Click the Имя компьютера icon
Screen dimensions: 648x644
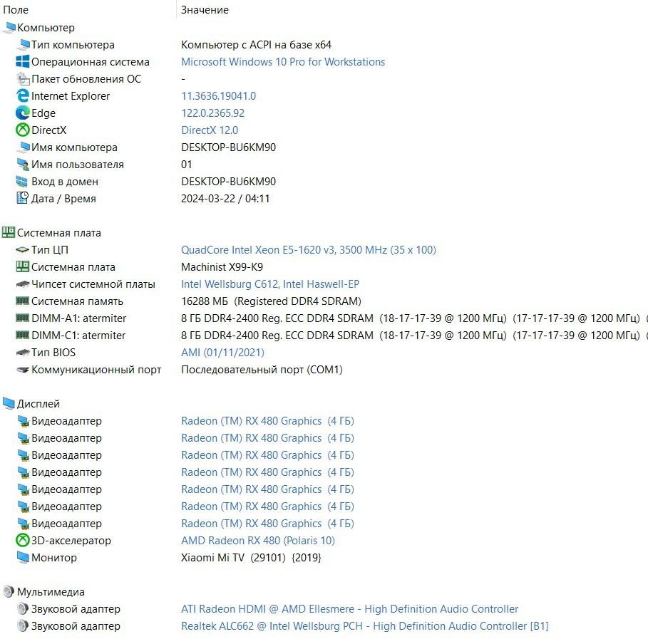pyautogui.click(x=23, y=147)
